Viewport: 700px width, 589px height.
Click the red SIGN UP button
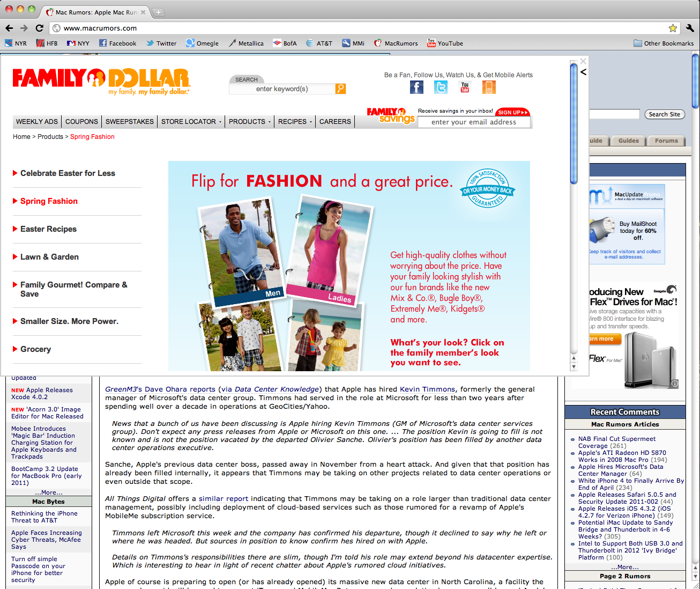pos(512,112)
